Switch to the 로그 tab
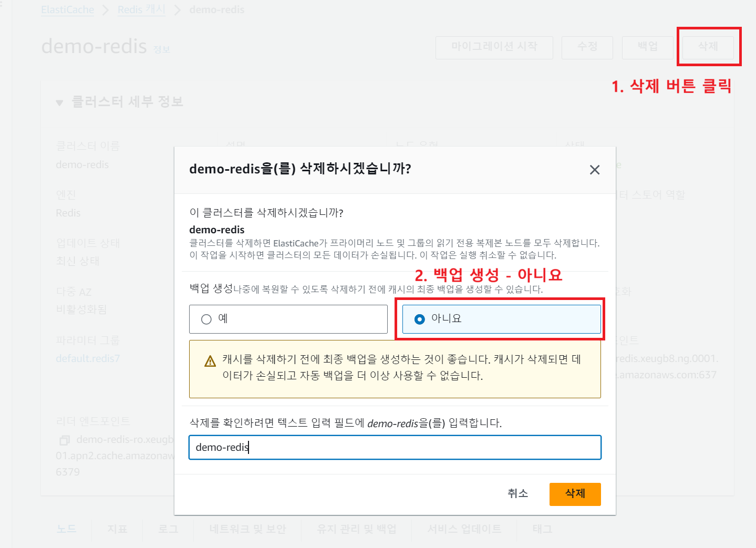756x548 pixels. 168,529
